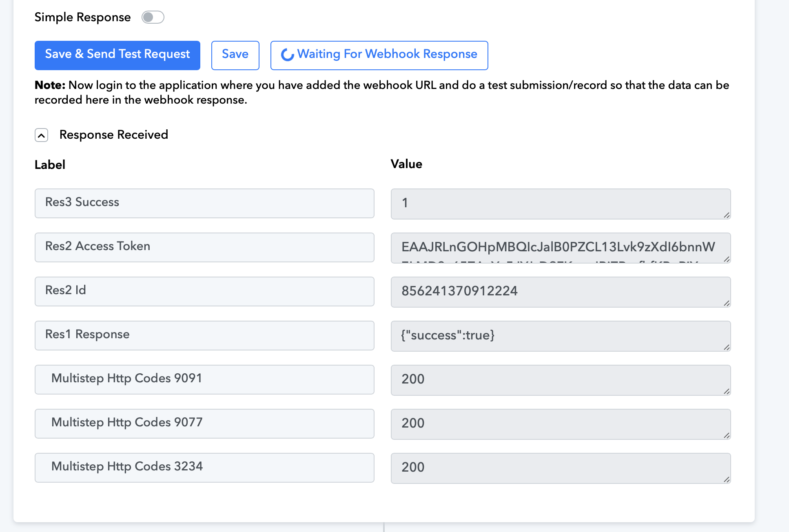Click the Res2 Id label field
The width and height of the screenshot is (789, 532).
[204, 291]
